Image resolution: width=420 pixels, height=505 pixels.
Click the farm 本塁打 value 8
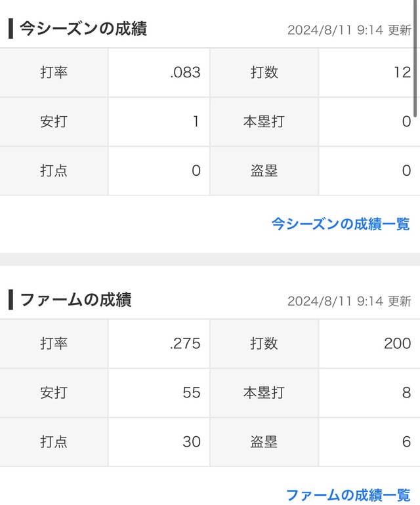pyautogui.click(x=406, y=393)
